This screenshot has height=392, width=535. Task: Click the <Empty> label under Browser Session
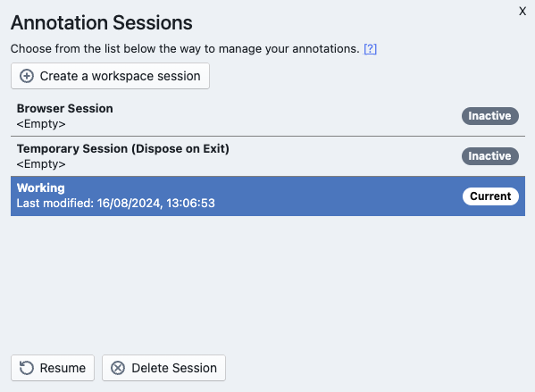click(x=41, y=124)
